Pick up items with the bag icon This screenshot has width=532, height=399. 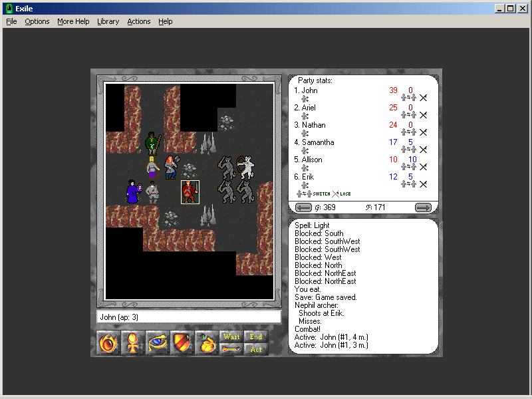(207, 342)
